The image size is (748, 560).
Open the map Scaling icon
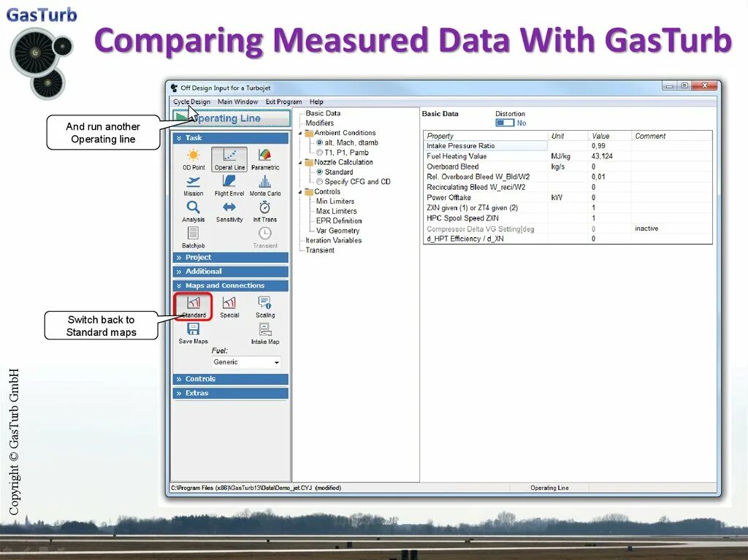pyautogui.click(x=264, y=307)
